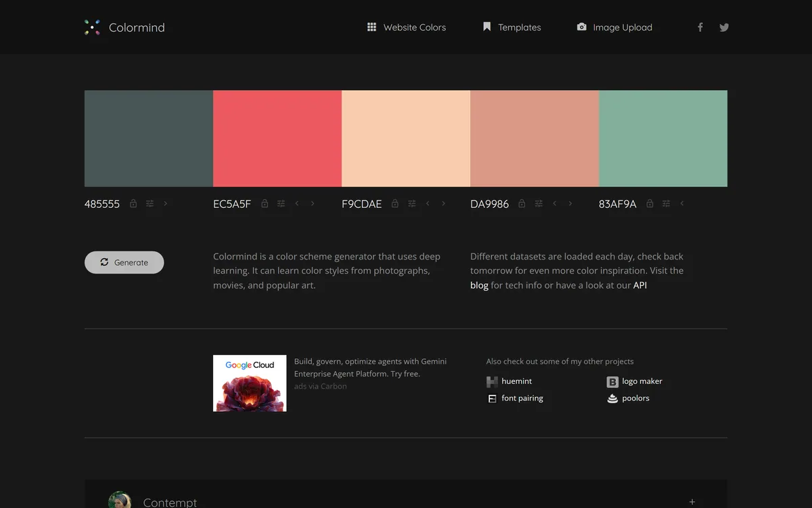Image resolution: width=812 pixels, height=508 pixels.
Task: Move EC5A5F color left
Action: tap(296, 203)
